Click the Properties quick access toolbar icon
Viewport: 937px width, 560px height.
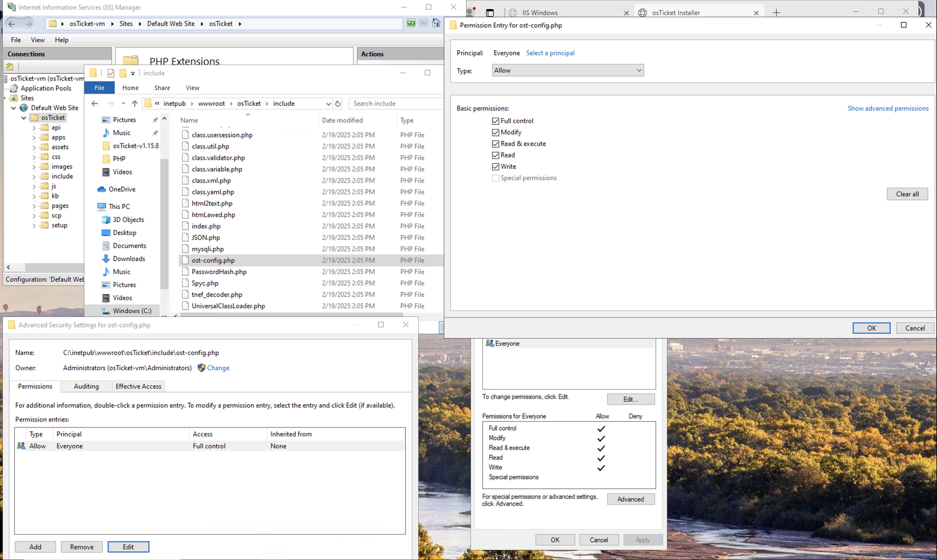[x=111, y=73]
